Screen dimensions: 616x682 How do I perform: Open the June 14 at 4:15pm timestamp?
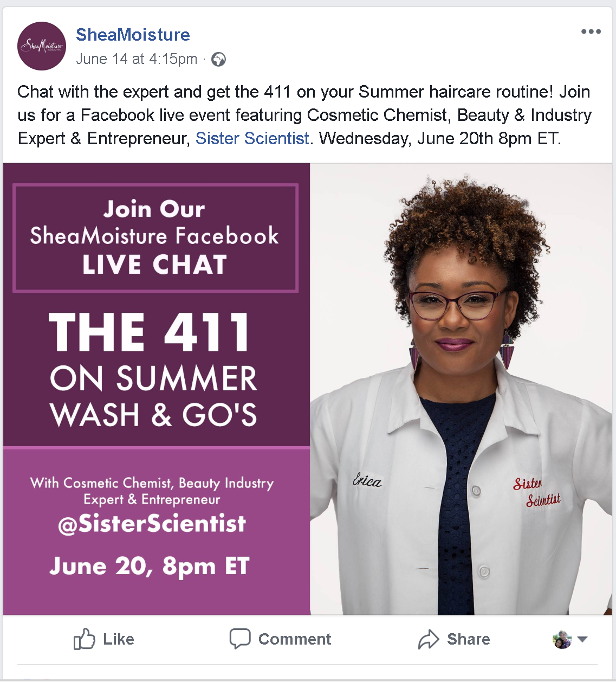(x=137, y=59)
